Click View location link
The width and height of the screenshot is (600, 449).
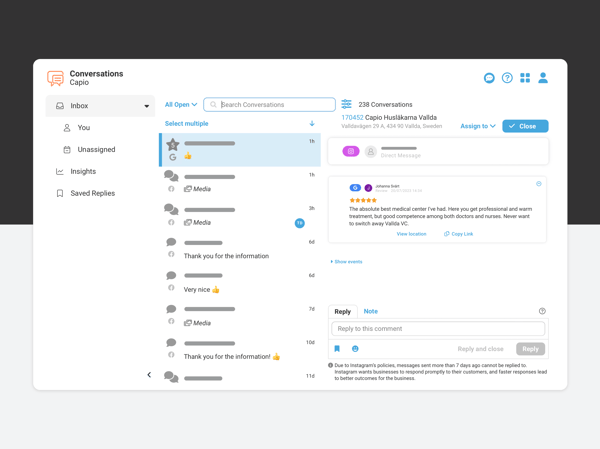coord(411,234)
